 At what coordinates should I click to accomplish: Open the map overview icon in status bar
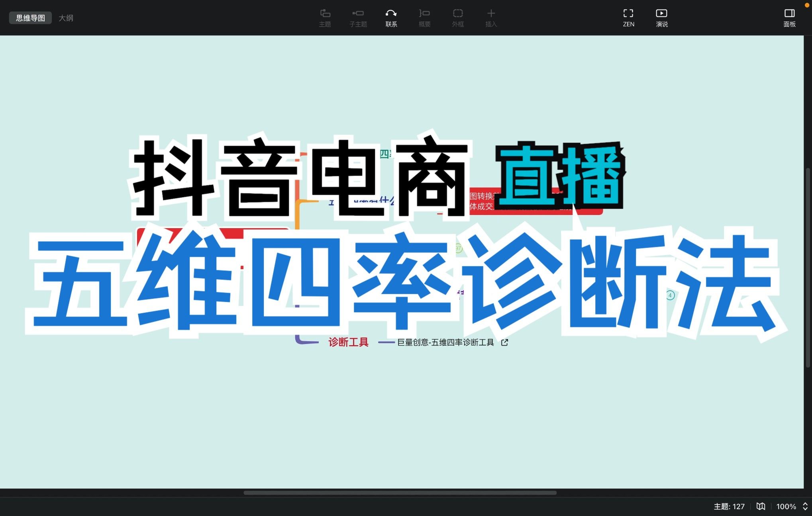[761, 506]
